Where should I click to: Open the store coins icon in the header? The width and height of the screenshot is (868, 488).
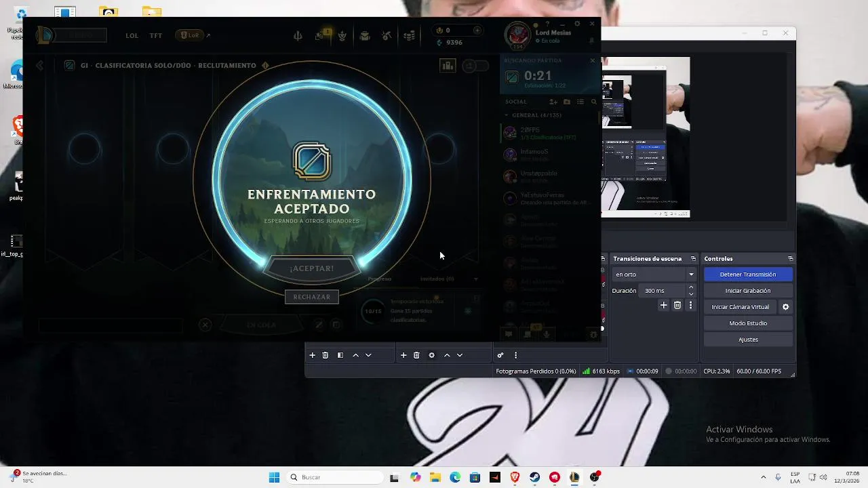pyautogui.click(x=410, y=36)
